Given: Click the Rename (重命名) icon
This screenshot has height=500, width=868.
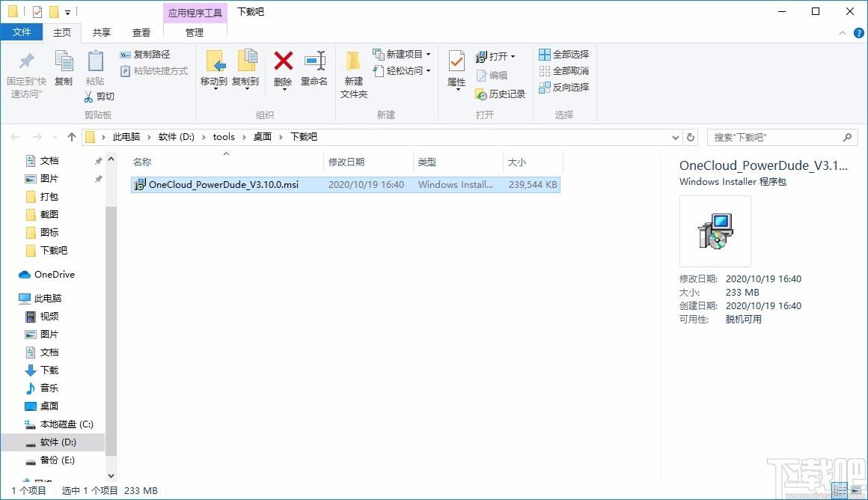Looking at the screenshot, I should pyautogui.click(x=314, y=61).
